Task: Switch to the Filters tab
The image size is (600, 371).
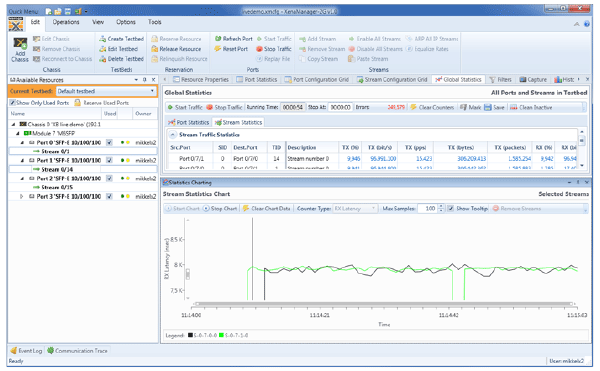Action: point(500,80)
